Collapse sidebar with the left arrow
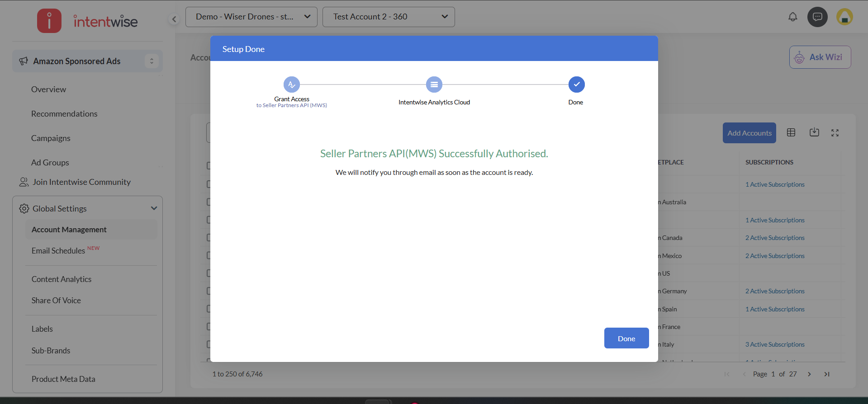 coord(174,19)
